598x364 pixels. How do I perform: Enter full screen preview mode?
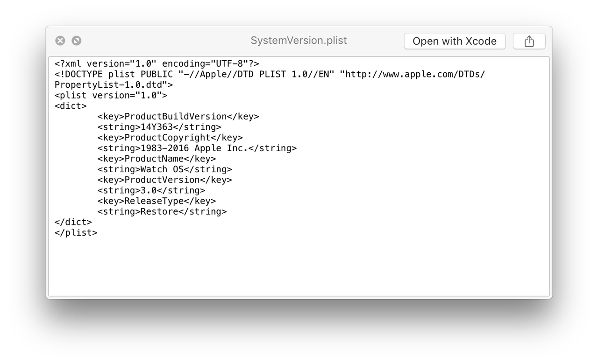(77, 41)
